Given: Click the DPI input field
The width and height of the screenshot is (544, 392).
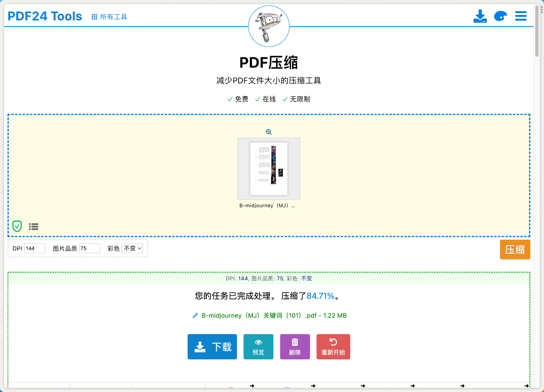Looking at the screenshot, I should [x=34, y=248].
